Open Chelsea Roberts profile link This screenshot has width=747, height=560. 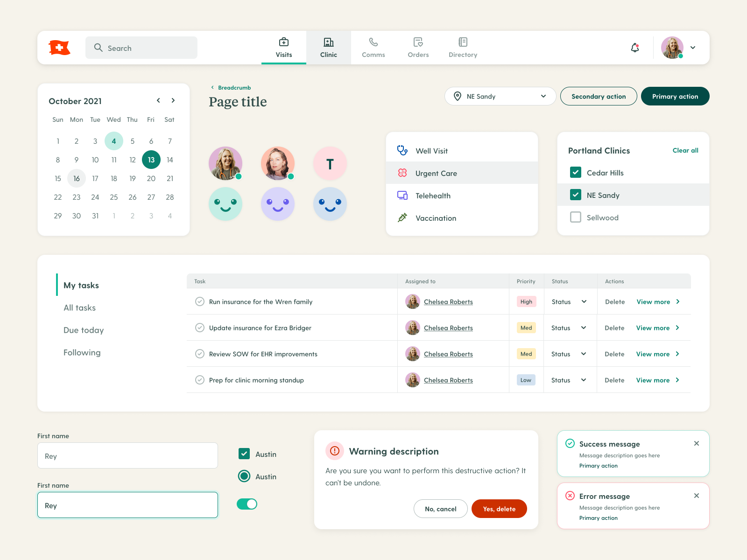tap(448, 301)
